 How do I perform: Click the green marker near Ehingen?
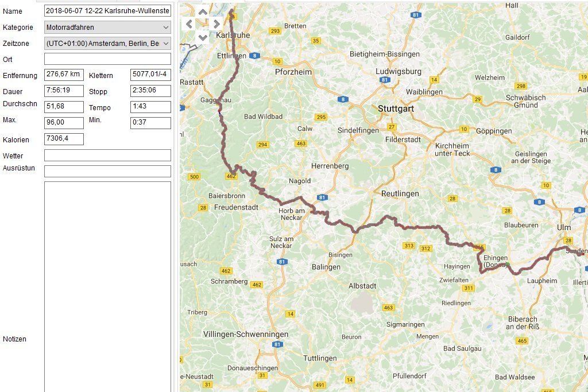507,264
